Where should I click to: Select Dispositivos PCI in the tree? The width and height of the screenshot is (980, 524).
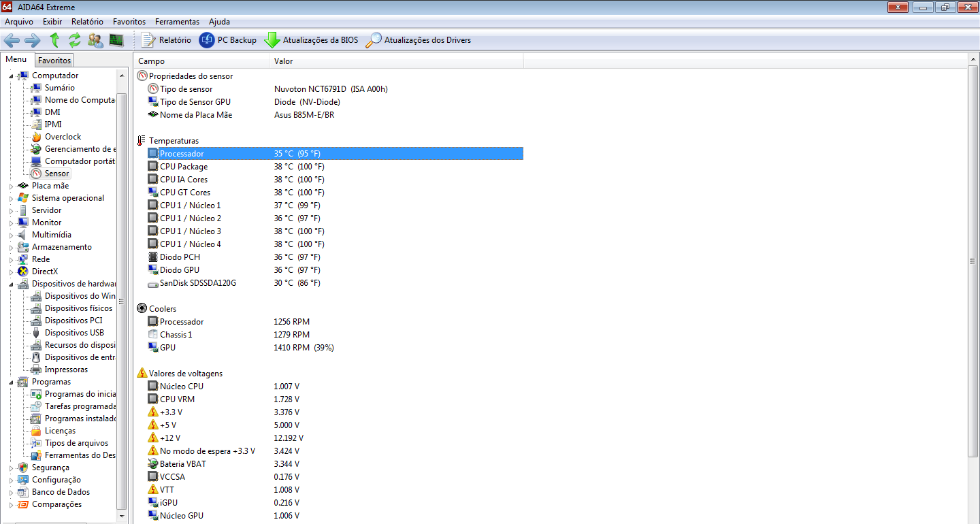coord(73,321)
